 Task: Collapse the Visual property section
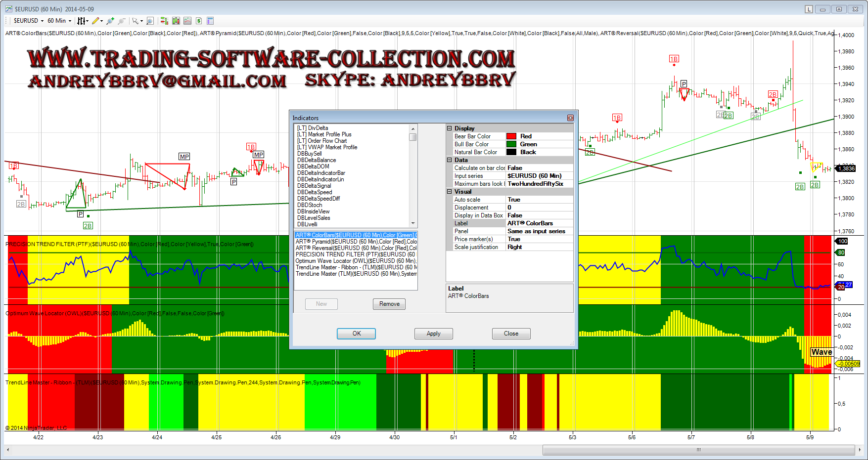click(450, 192)
